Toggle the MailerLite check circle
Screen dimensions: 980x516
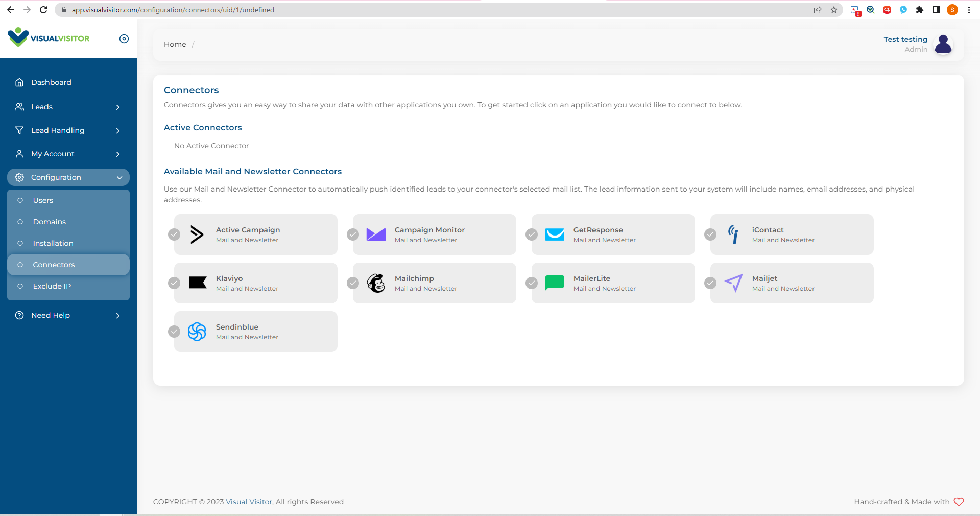click(x=532, y=283)
